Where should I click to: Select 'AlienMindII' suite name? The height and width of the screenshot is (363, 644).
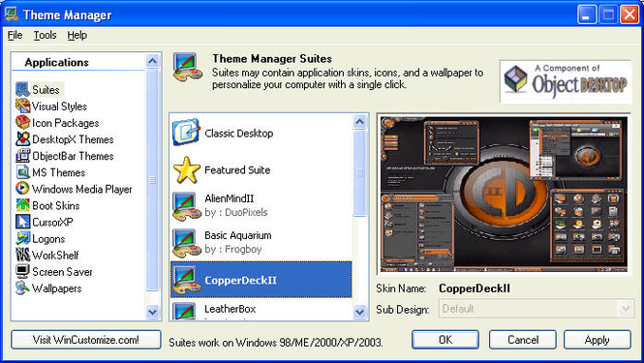coord(230,198)
